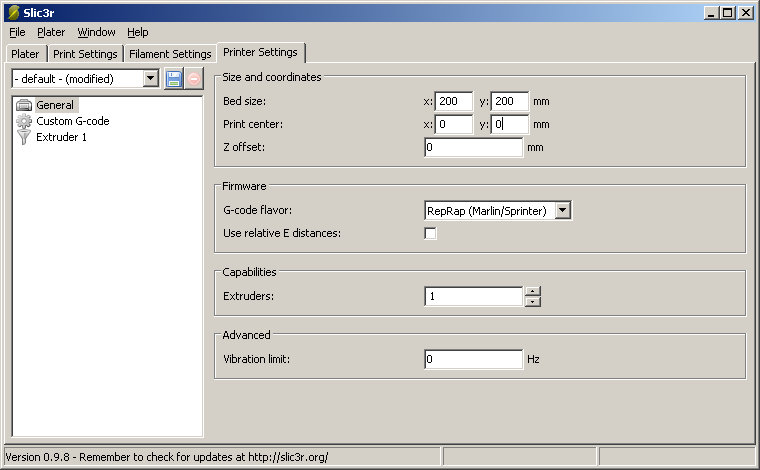Select the Printer Settings tab
This screenshot has height=470, width=760.
(261, 52)
